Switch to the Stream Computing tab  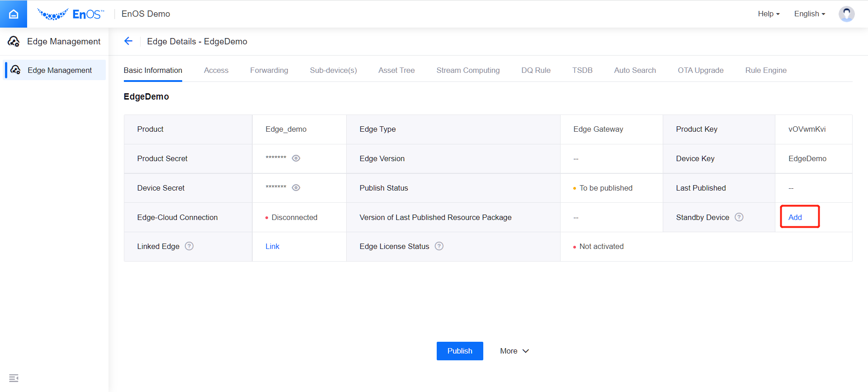468,70
